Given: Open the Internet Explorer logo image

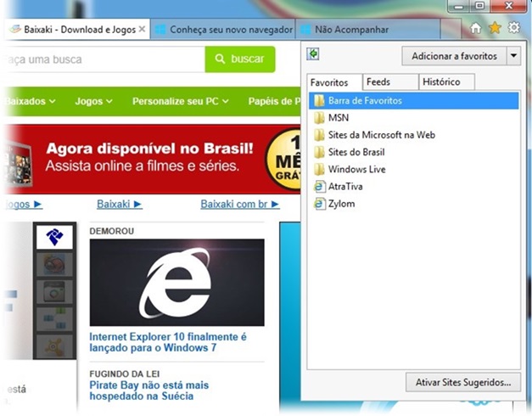Looking at the screenshot, I should [176, 283].
